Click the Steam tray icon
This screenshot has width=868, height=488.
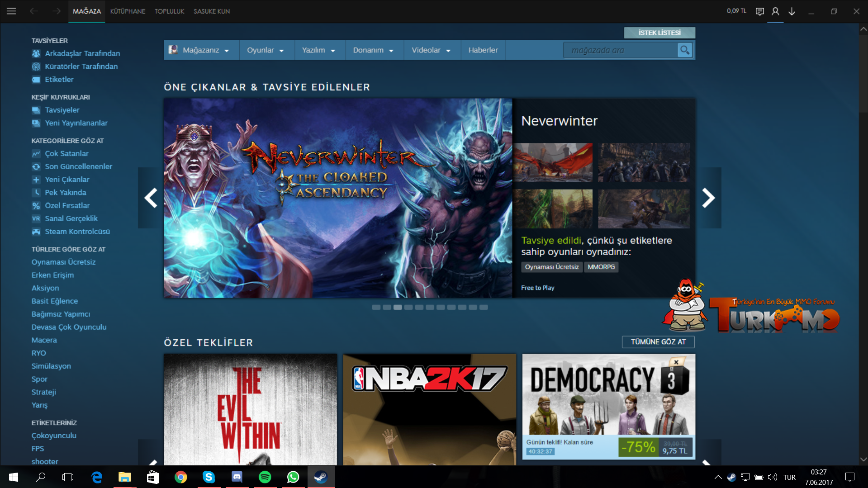coord(731,477)
